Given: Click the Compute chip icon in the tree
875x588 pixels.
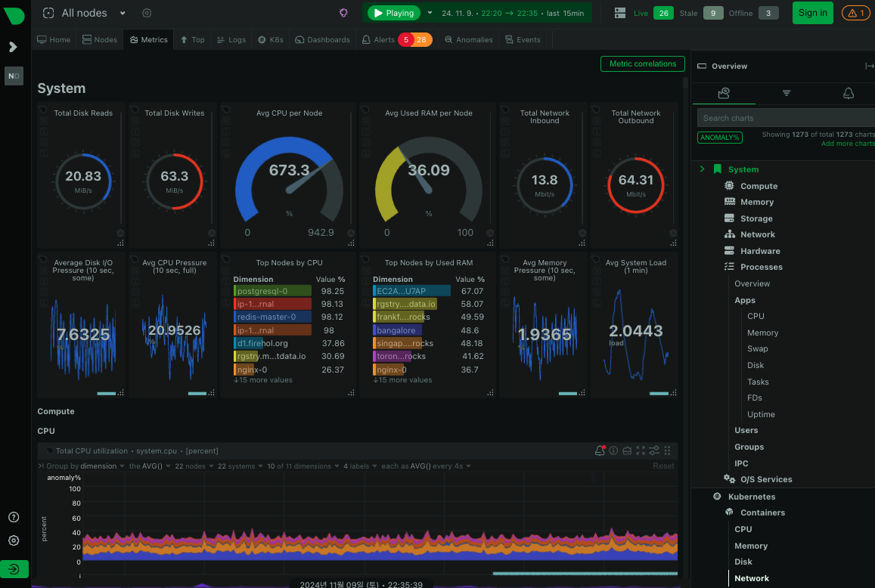Looking at the screenshot, I should click(x=729, y=186).
